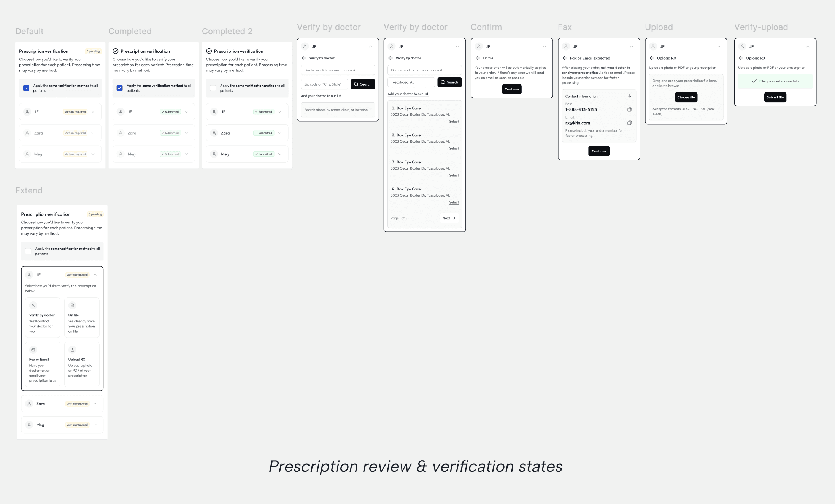Select the Upload RX option card icon
This screenshot has height=504, width=835.
(x=72, y=350)
